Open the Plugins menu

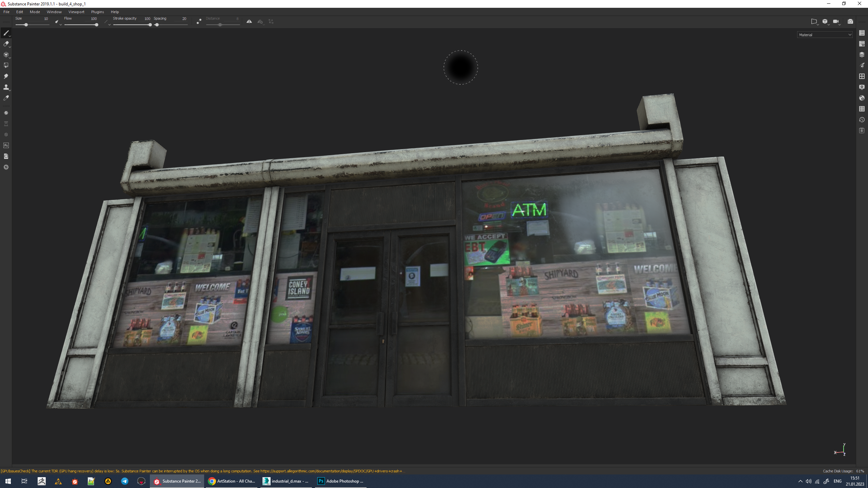point(97,12)
